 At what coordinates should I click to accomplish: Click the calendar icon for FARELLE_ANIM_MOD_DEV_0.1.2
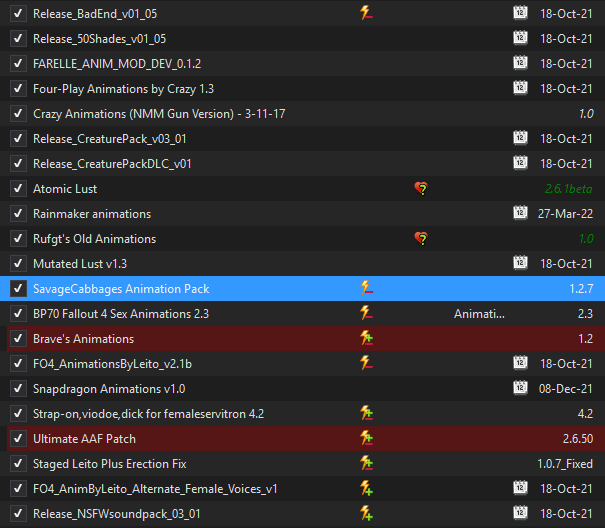pos(520,63)
